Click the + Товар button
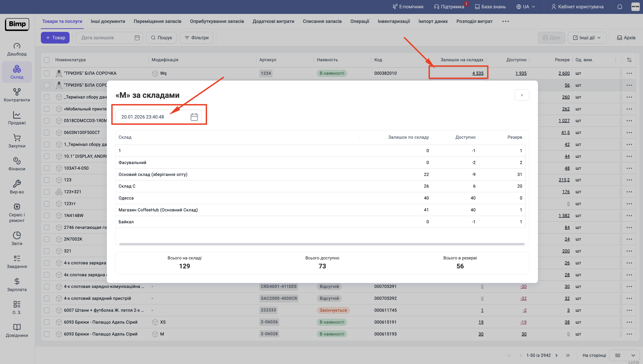643x364 pixels. point(55,38)
